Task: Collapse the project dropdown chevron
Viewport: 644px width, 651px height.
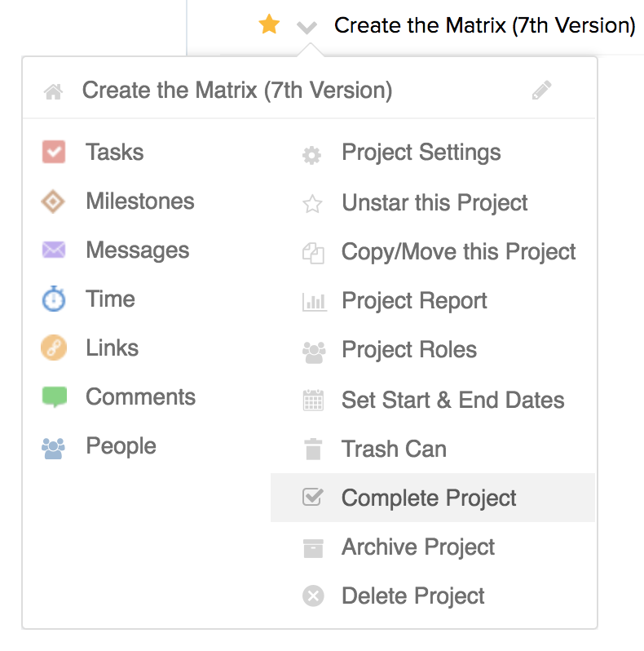Action: coord(307,28)
